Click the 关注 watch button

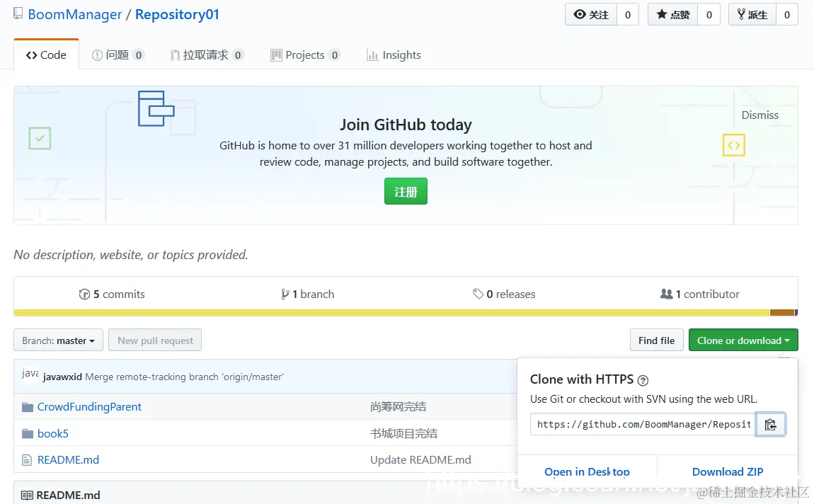point(591,15)
